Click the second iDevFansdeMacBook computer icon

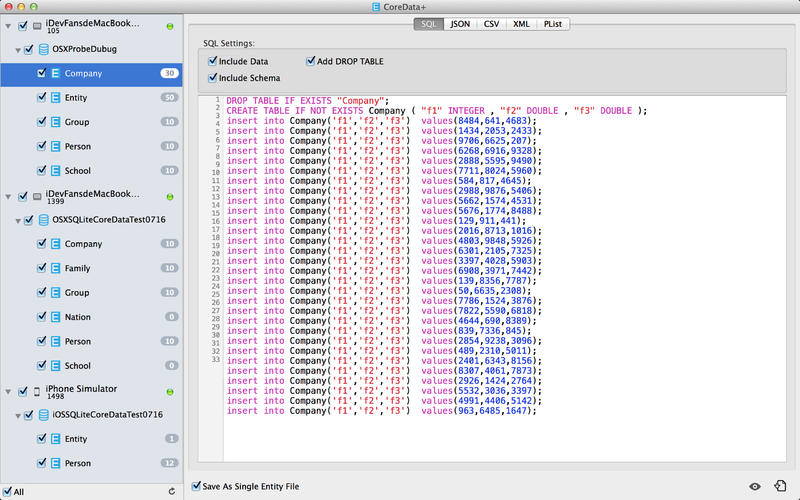(37, 196)
